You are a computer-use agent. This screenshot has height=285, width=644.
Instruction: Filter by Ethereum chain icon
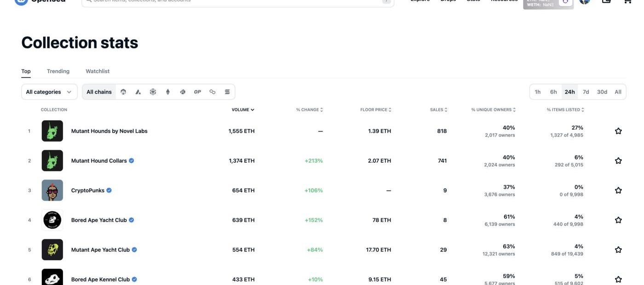pos(168,92)
